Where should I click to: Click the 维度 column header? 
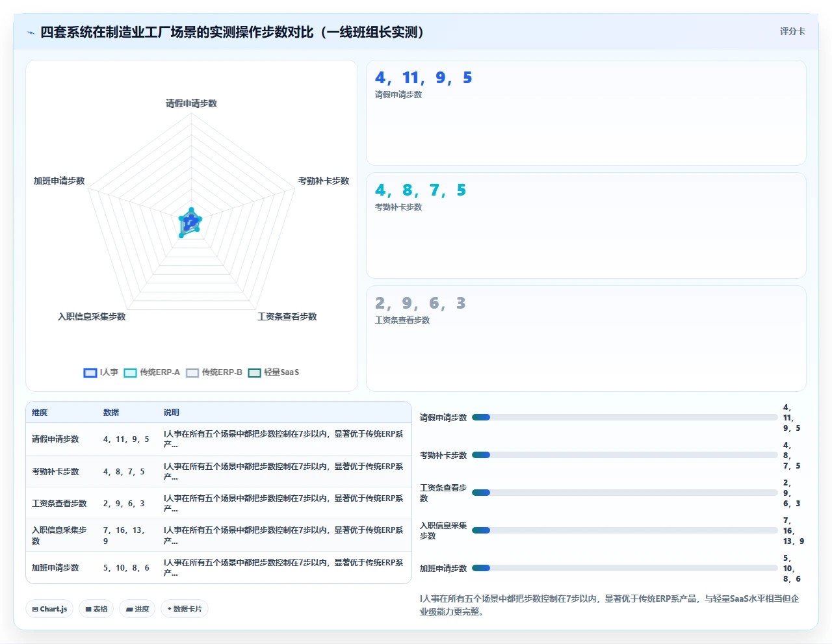[x=40, y=413]
